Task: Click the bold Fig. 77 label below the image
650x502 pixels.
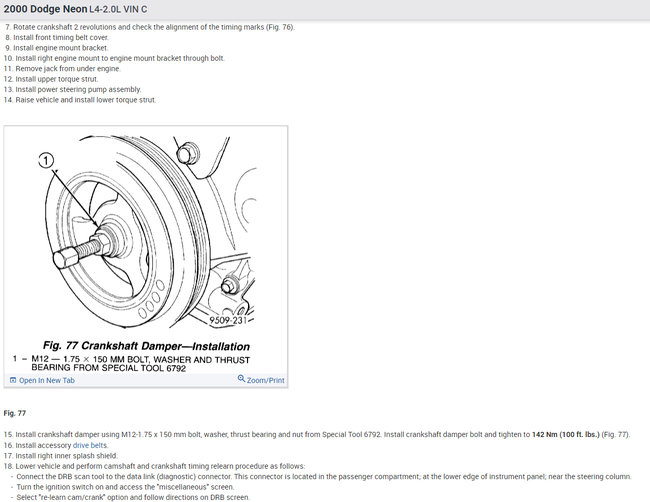Action: [x=15, y=413]
